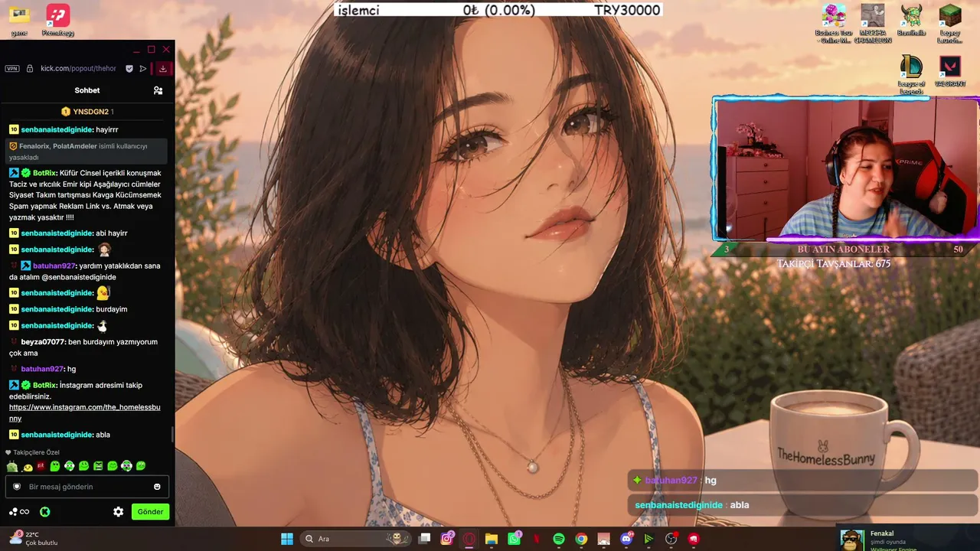Click the shield icon inside message box
Screen dimensions: 980x551
pyautogui.click(x=17, y=487)
